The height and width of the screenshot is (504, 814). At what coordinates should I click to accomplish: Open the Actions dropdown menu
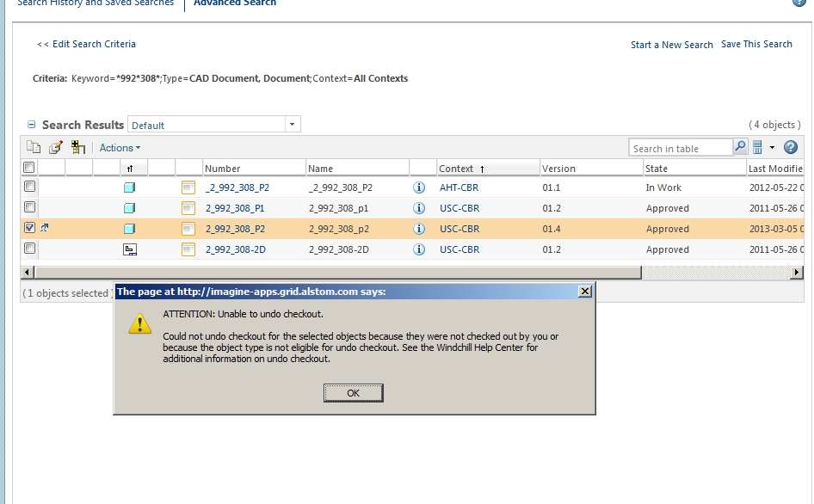coord(120,148)
